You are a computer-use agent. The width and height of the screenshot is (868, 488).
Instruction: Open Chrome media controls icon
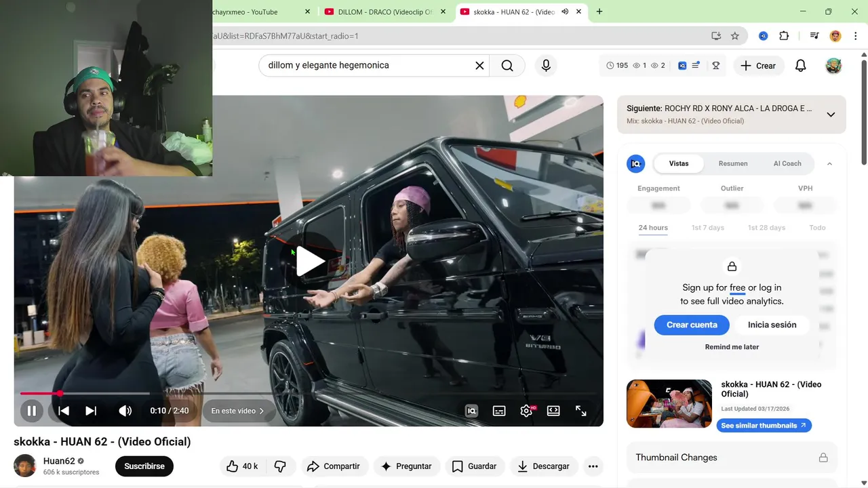click(x=814, y=36)
